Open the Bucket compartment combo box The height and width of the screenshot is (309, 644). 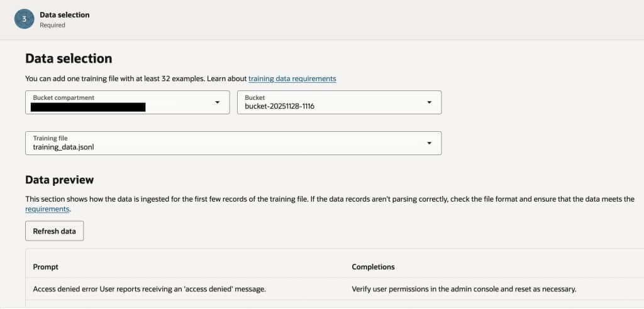tap(119, 102)
